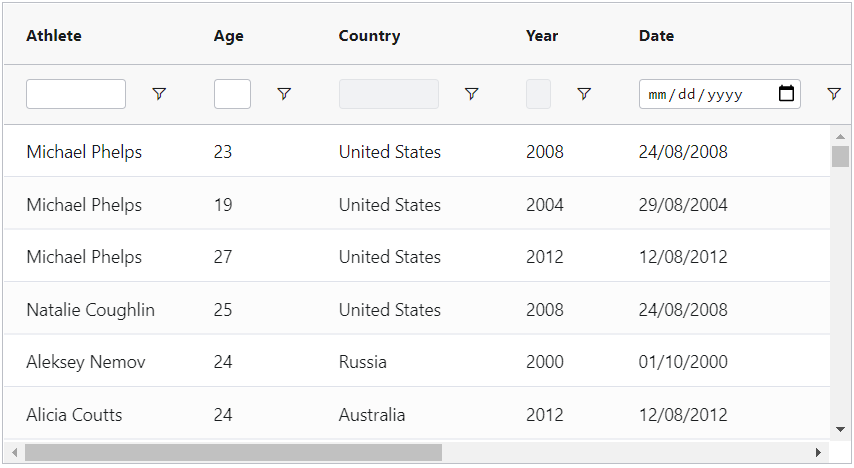Viewport: 854px width, 468px height.
Task: Sort by the Country column header
Action: (369, 36)
